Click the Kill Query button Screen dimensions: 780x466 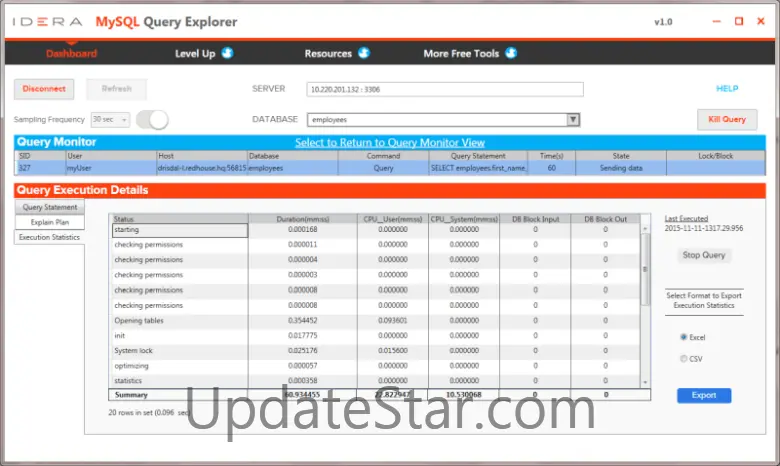(x=727, y=119)
